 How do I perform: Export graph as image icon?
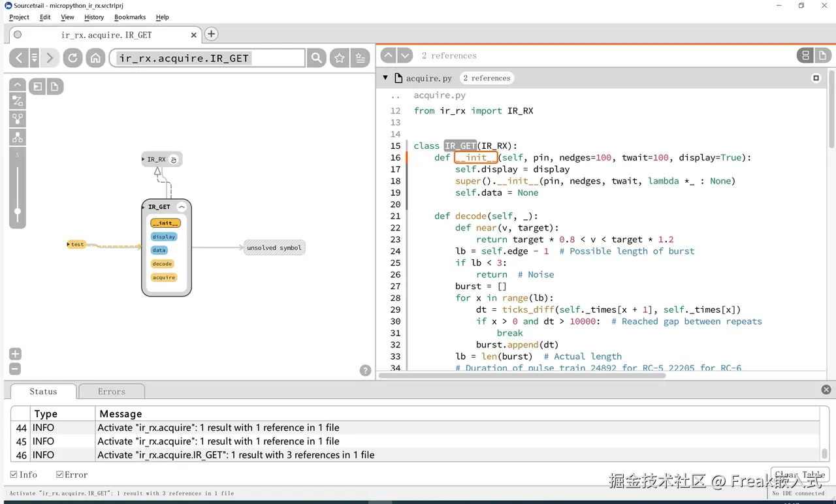point(37,86)
